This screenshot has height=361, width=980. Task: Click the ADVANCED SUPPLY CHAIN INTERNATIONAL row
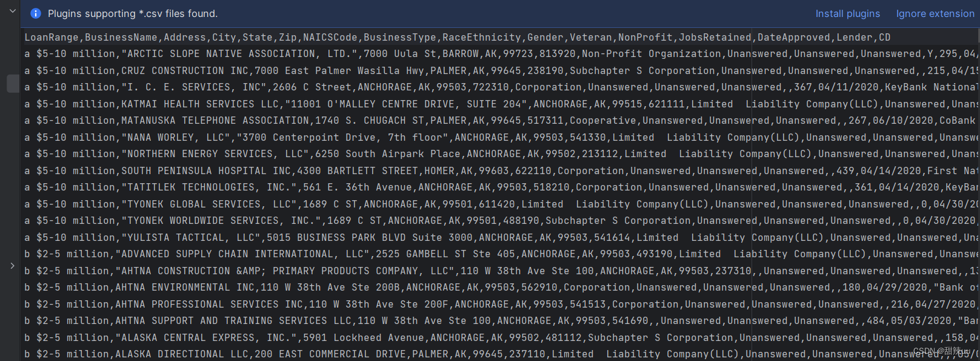[x=502, y=254]
